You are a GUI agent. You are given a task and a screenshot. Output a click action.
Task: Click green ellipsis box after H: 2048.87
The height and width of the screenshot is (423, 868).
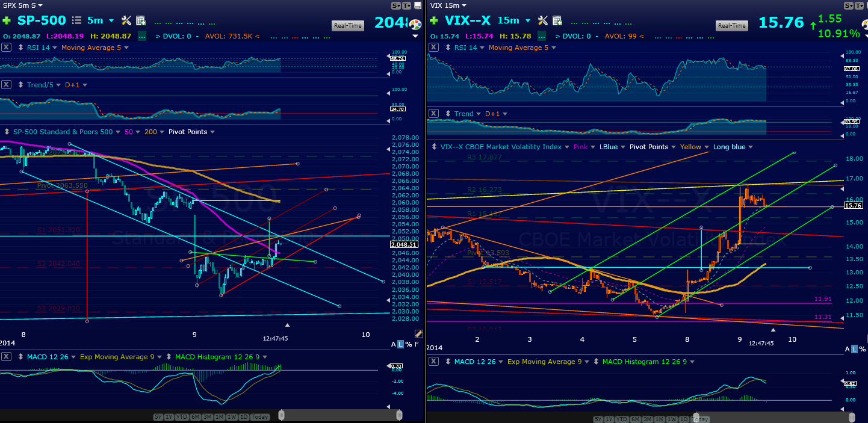point(141,36)
